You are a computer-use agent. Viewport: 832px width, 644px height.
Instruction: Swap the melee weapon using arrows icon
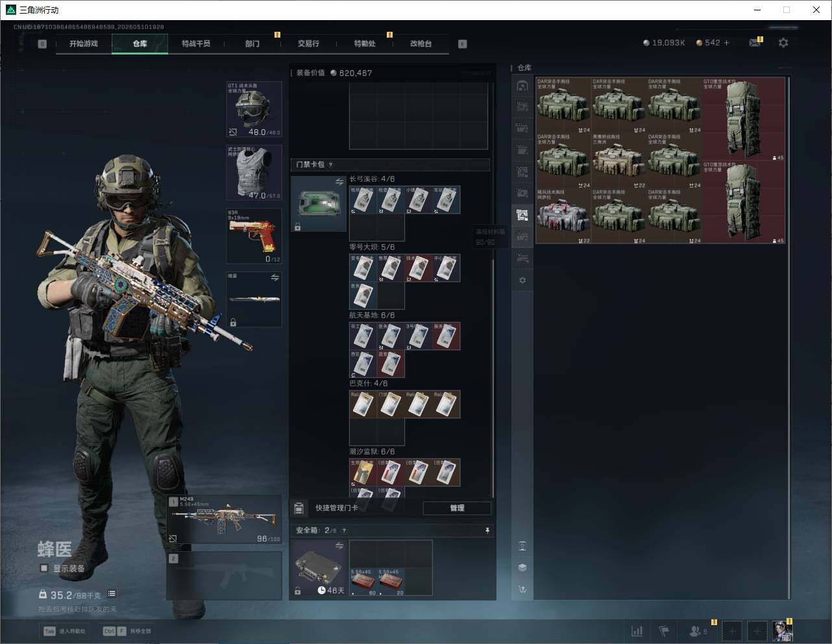(x=275, y=277)
